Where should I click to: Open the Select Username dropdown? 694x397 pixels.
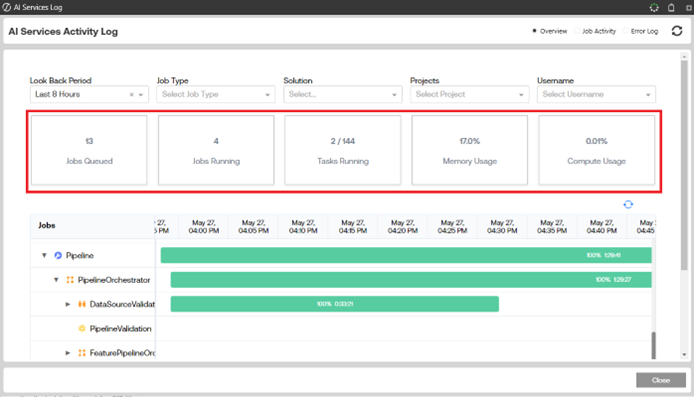point(596,94)
